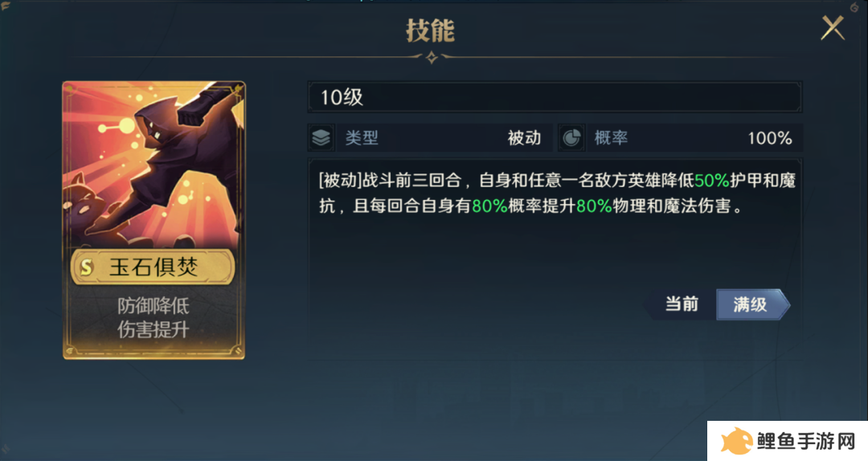Click the stacked layers type icon

321,137
